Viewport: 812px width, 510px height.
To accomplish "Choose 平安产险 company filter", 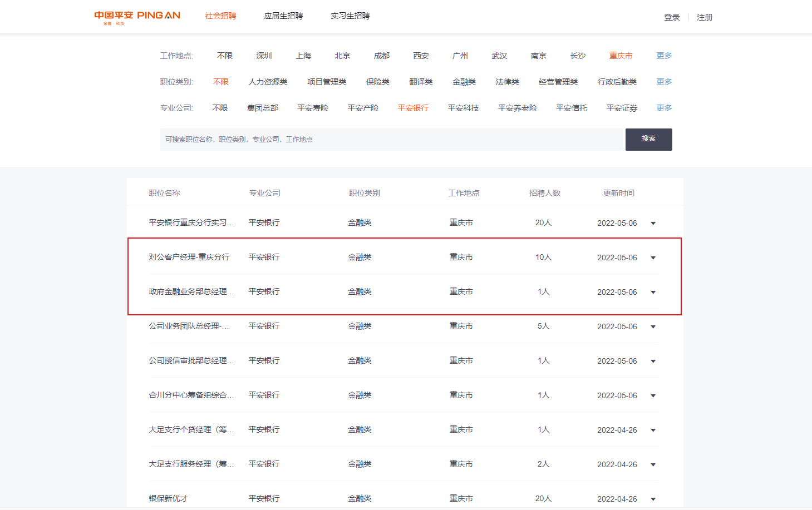I will pyautogui.click(x=363, y=108).
